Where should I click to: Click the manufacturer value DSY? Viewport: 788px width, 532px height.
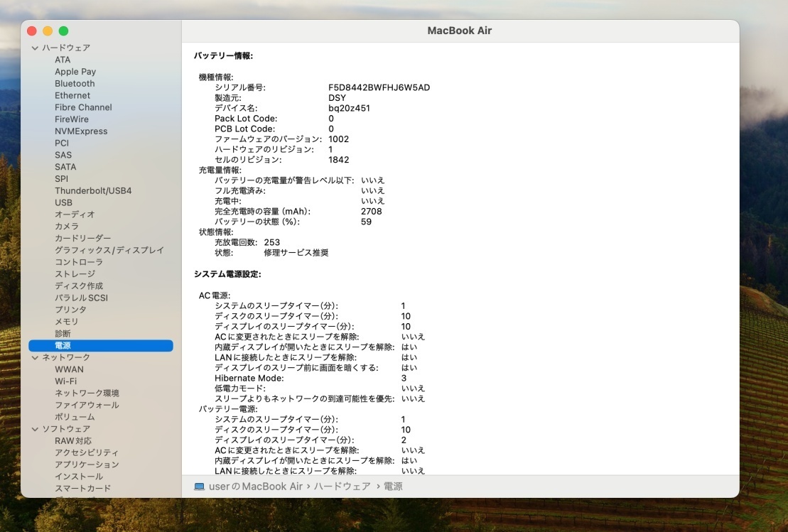[337, 98]
